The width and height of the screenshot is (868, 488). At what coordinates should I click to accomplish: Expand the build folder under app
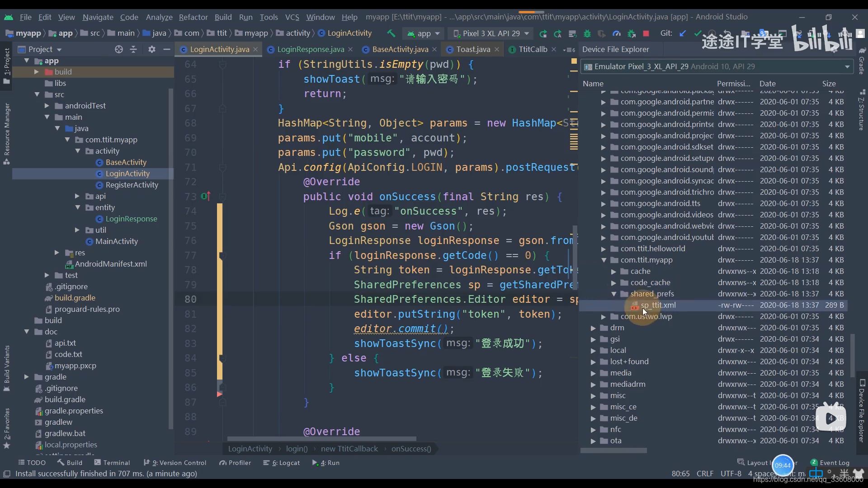pyautogui.click(x=37, y=72)
